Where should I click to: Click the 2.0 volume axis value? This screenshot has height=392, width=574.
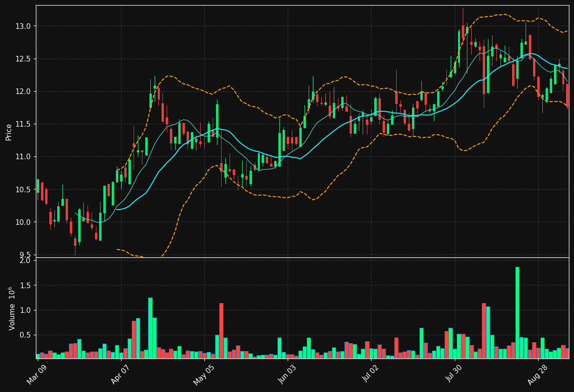coord(25,260)
